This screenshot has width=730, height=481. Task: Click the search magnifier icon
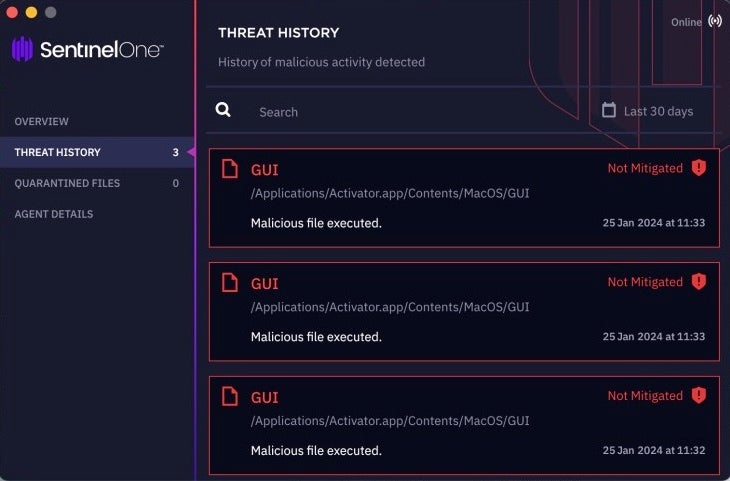click(x=224, y=110)
